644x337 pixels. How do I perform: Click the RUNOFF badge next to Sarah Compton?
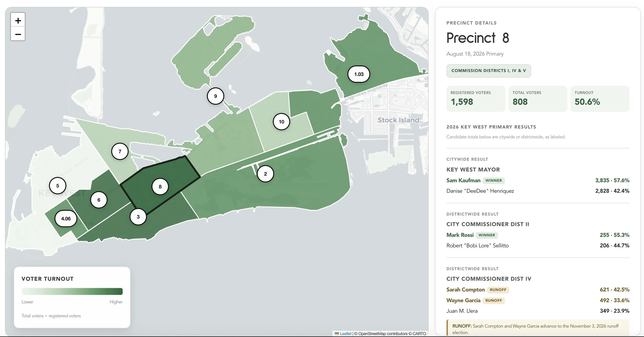point(498,290)
